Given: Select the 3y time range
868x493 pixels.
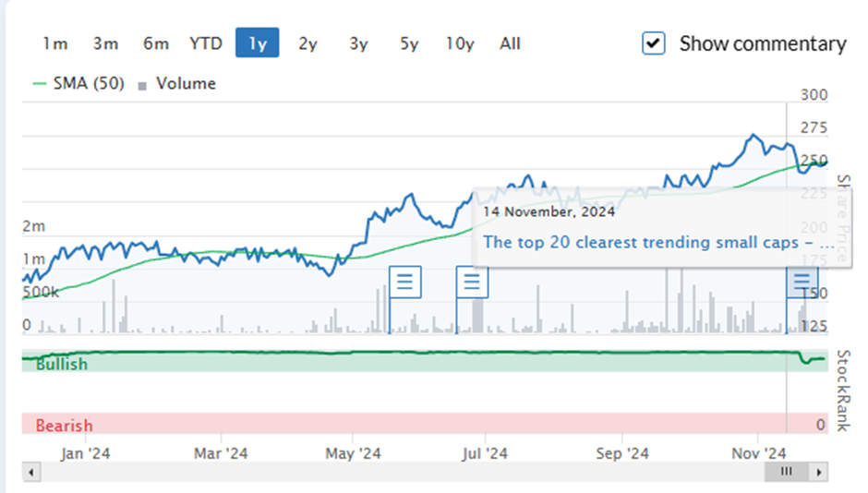Looking at the screenshot, I should (x=358, y=43).
